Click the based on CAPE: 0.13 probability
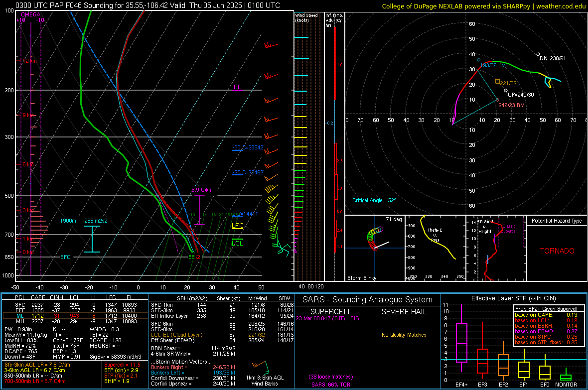 pos(546,315)
